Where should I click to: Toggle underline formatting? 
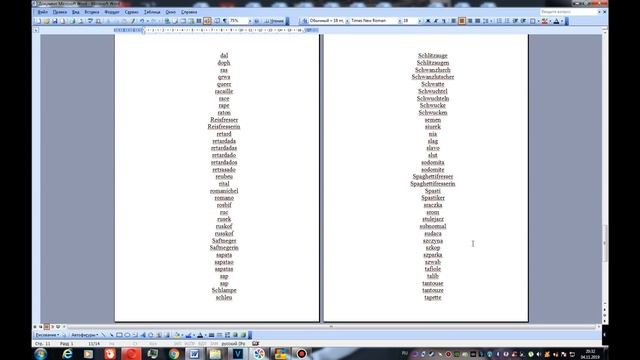444,21
